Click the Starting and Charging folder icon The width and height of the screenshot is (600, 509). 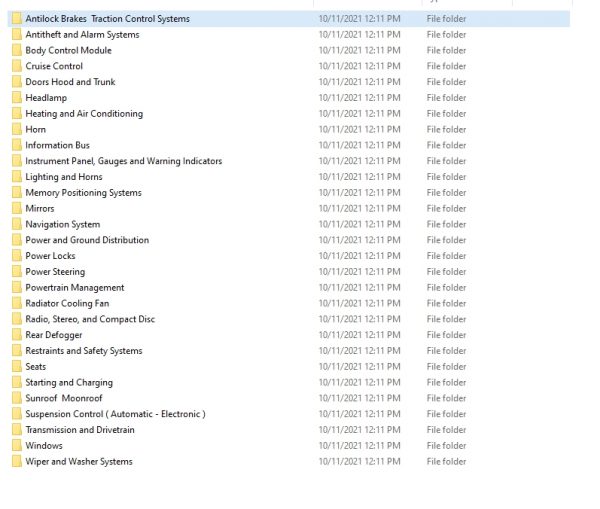[x=16, y=382]
